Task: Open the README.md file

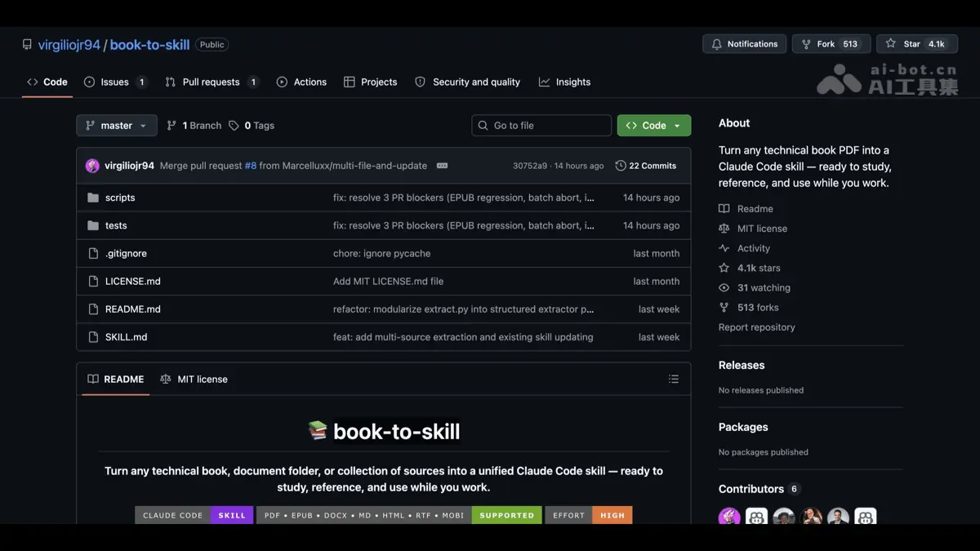Action: click(x=133, y=309)
